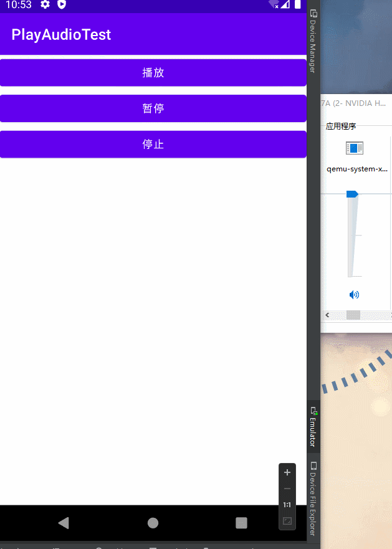
Task: Click the 10:53 clock in status bar
Action: [19, 4]
